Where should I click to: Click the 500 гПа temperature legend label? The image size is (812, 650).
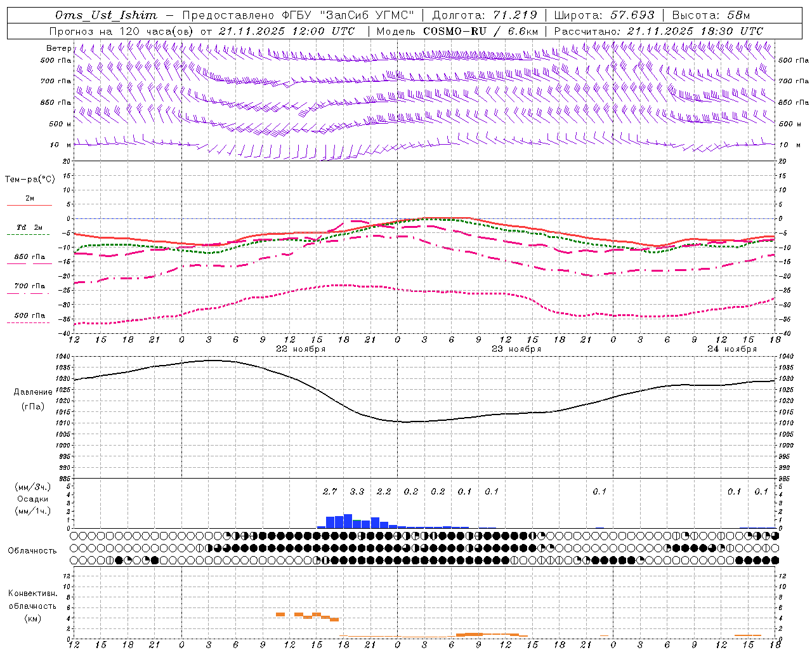point(30,315)
